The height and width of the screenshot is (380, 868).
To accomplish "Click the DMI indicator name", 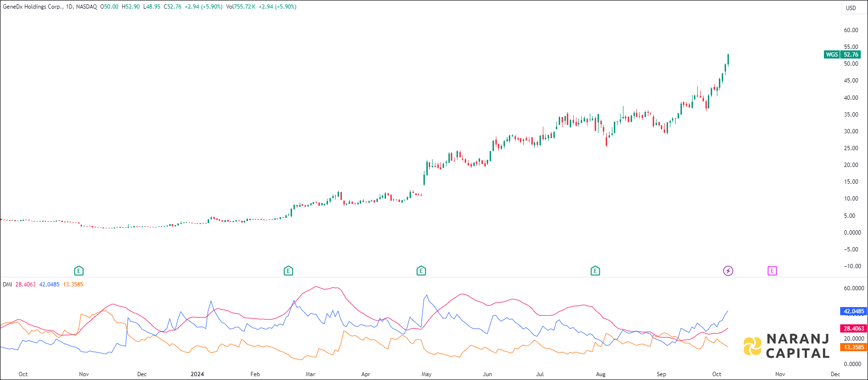I will pyautogui.click(x=7, y=285).
